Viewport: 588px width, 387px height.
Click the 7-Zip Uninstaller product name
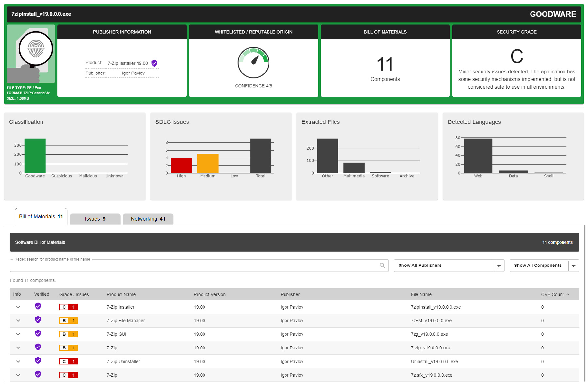point(123,362)
